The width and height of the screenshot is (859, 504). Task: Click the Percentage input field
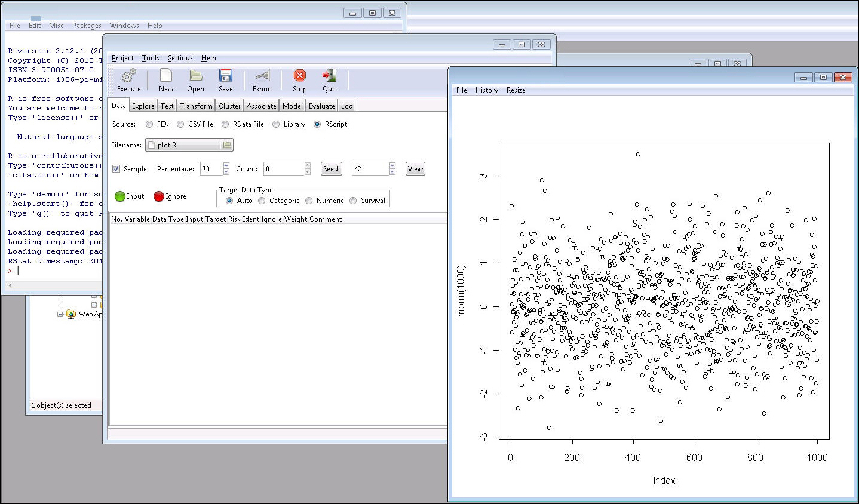[x=211, y=169]
